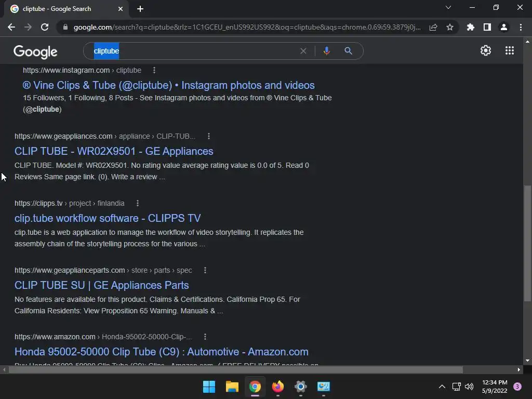Screen dimensions: 532x399
Task: Switch to Chrome on the taskbar
Action: (x=255, y=387)
